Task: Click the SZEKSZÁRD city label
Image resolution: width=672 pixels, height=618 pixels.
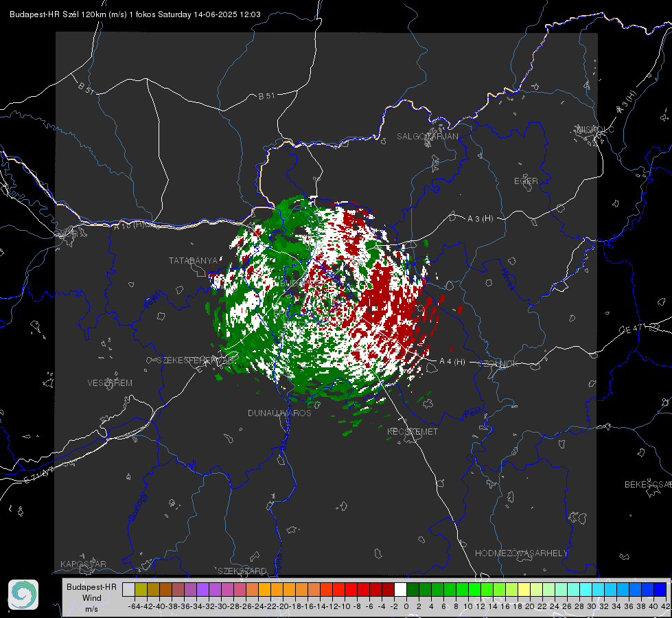Action: [x=242, y=571]
